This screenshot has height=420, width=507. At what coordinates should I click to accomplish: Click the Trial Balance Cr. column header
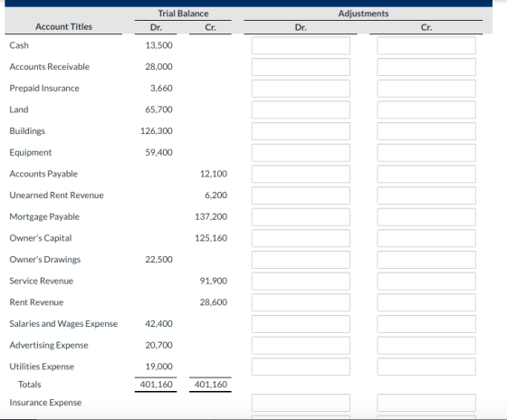(210, 27)
